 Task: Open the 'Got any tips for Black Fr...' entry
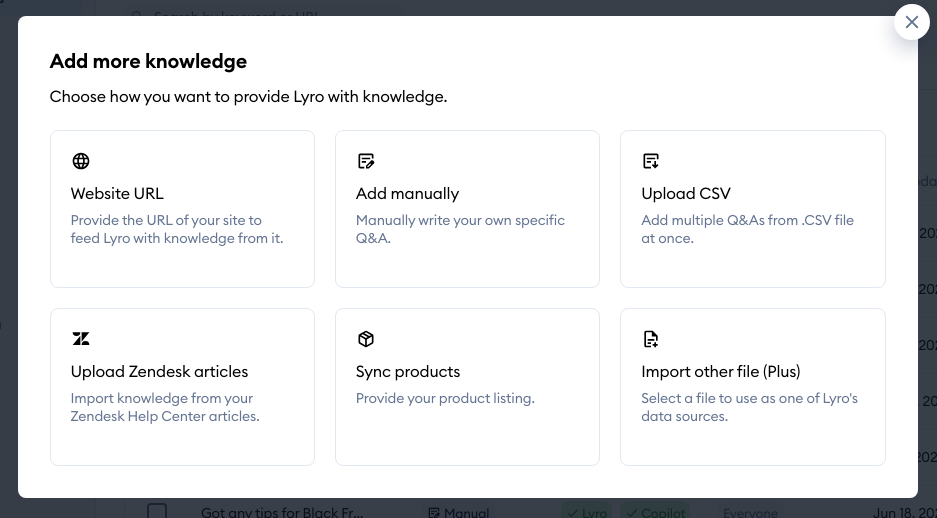(x=282, y=512)
